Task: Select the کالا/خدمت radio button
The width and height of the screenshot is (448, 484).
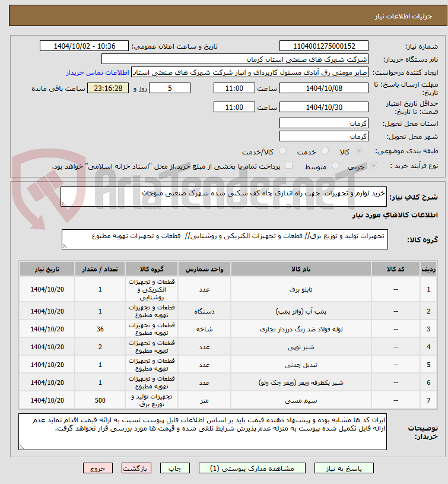Action: (x=282, y=151)
